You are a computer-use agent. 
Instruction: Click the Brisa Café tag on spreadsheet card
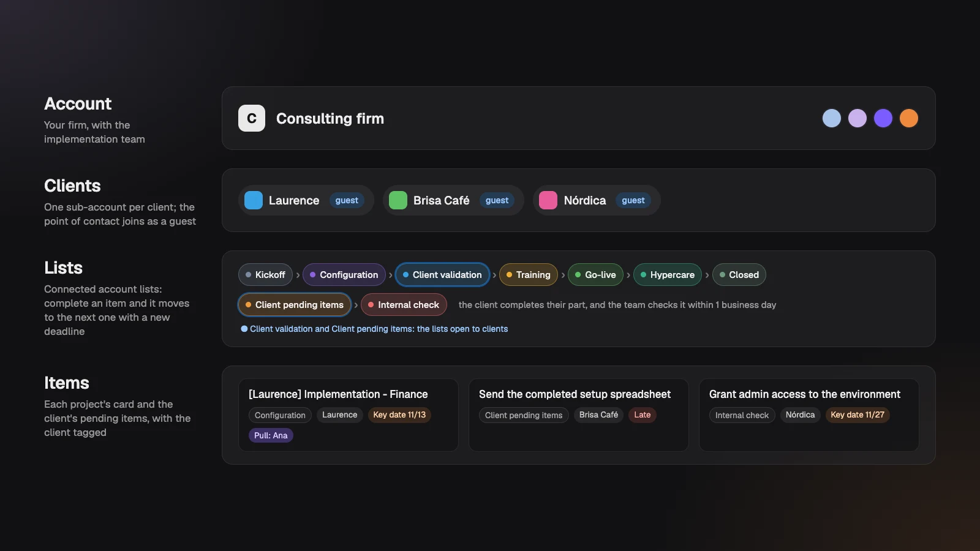[x=598, y=415]
